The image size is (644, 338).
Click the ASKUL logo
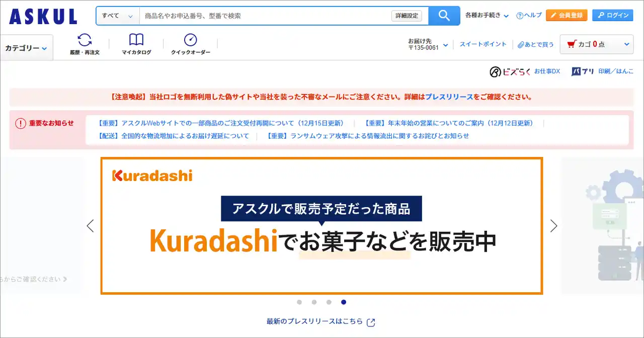tap(42, 16)
